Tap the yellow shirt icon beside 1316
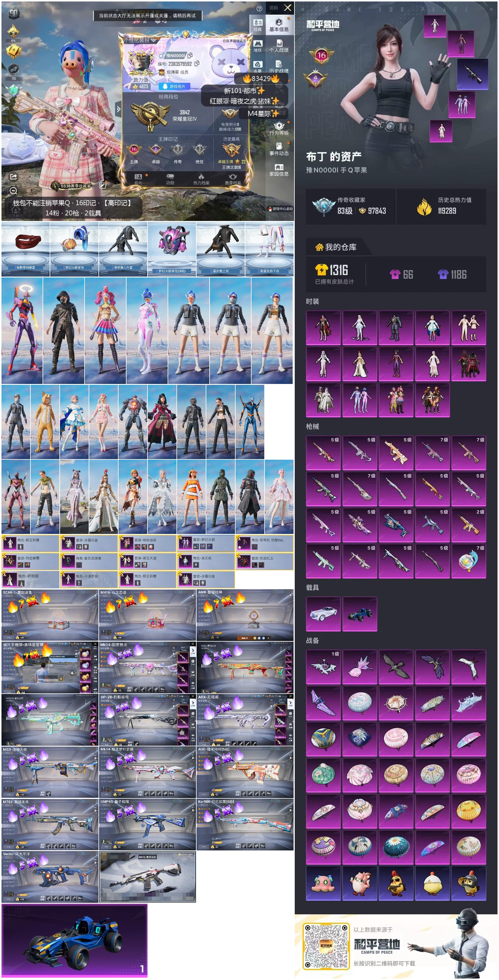The height and width of the screenshot is (980, 499). point(321,270)
